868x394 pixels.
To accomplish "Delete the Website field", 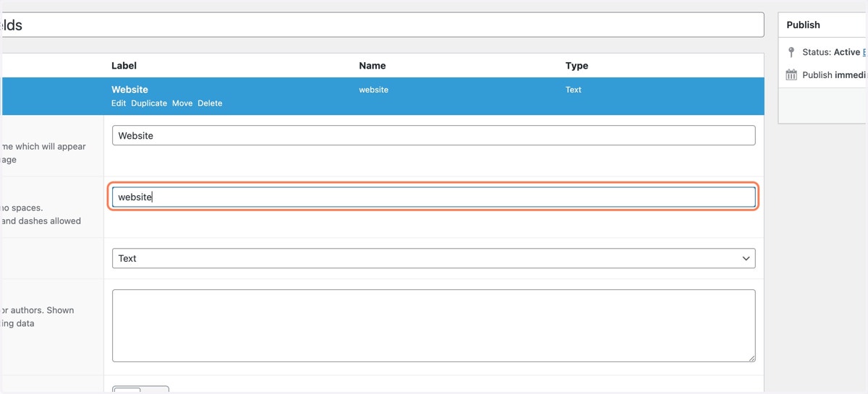I will (x=210, y=103).
